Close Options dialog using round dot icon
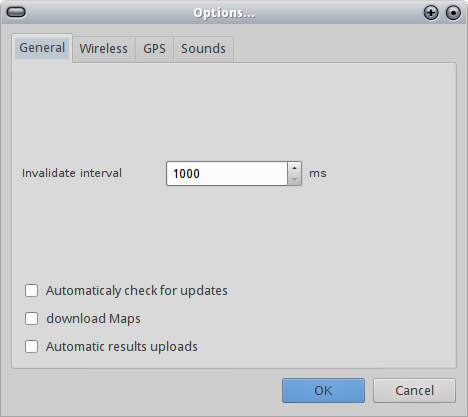The height and width of the screenshot is (417, 468). (453, 13)
